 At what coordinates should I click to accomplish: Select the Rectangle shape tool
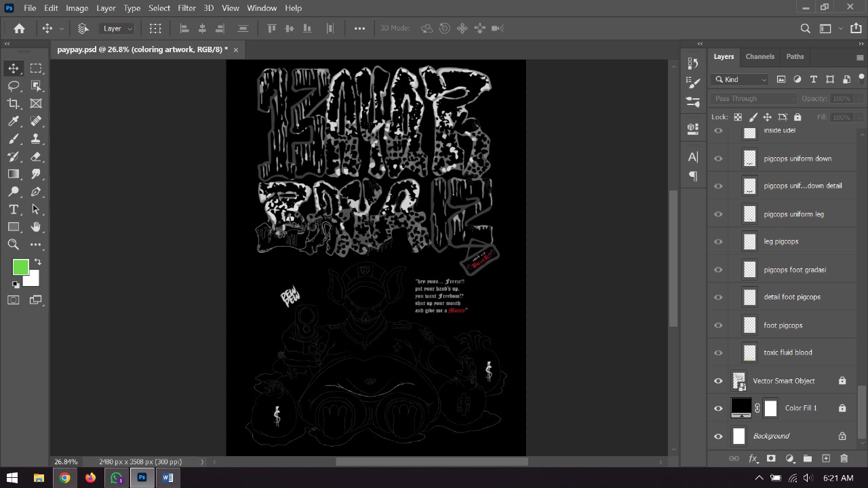pos(14,227)
